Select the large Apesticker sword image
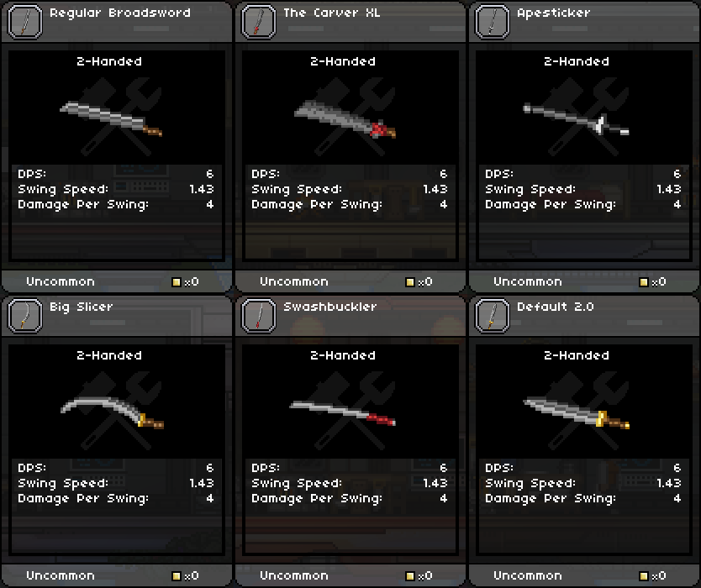Image resolution: width=701 pixels, height=588 pixels. click(x=577, y=119)
